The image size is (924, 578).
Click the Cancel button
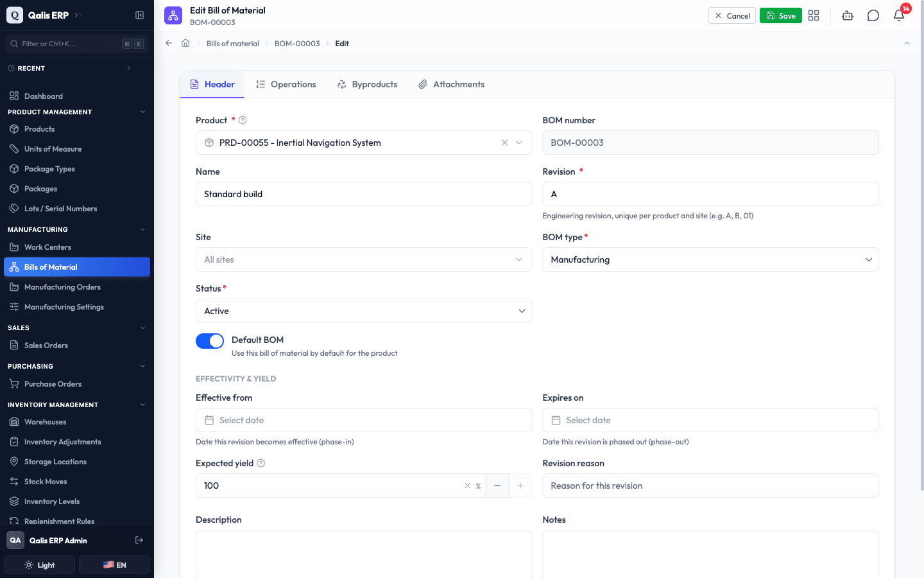[732, 15]
